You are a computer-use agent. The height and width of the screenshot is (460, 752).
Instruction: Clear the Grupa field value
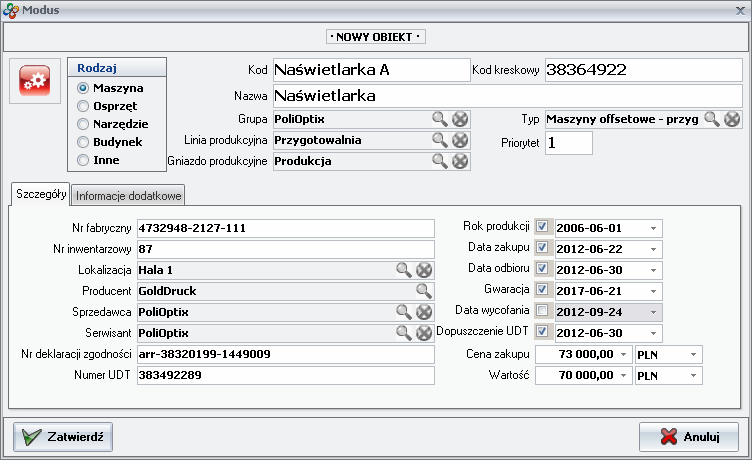tap(460, 119)
